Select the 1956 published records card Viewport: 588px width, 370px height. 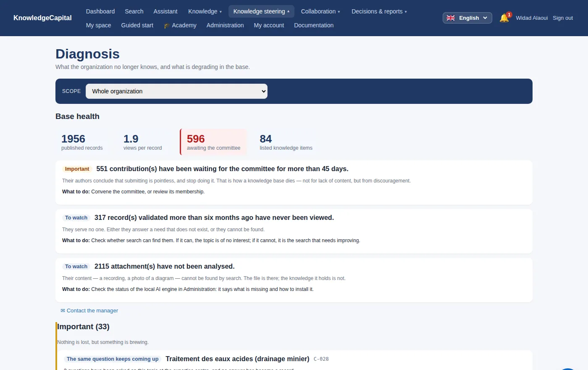82,142
